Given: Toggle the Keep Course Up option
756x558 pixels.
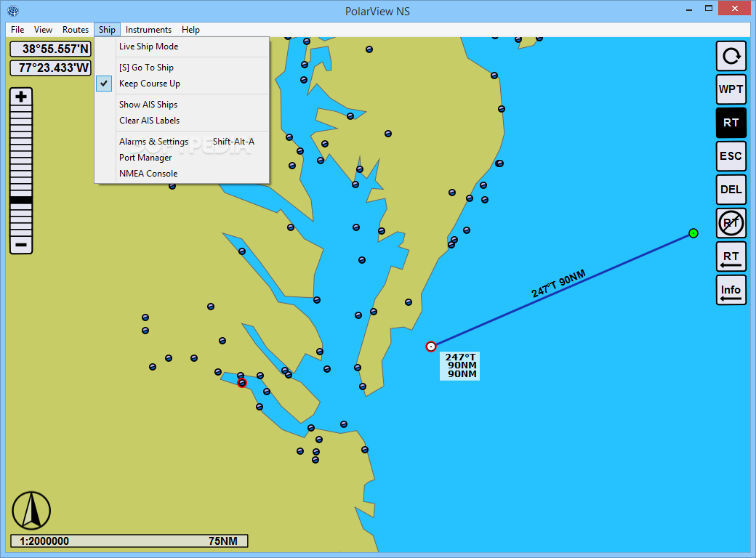Looking at the screenshot, I should pos(182,84).
